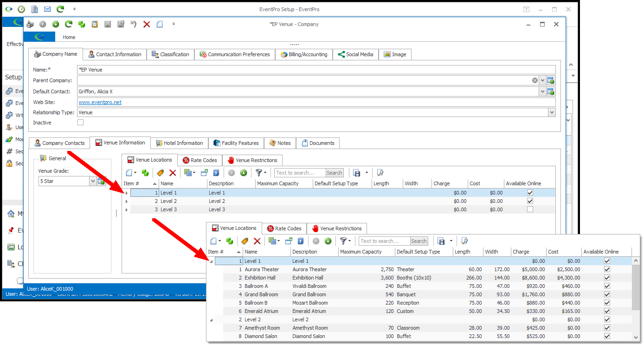
Task: Click lookup icon beside Venue Grade dropdown
Action: (101, 181)
